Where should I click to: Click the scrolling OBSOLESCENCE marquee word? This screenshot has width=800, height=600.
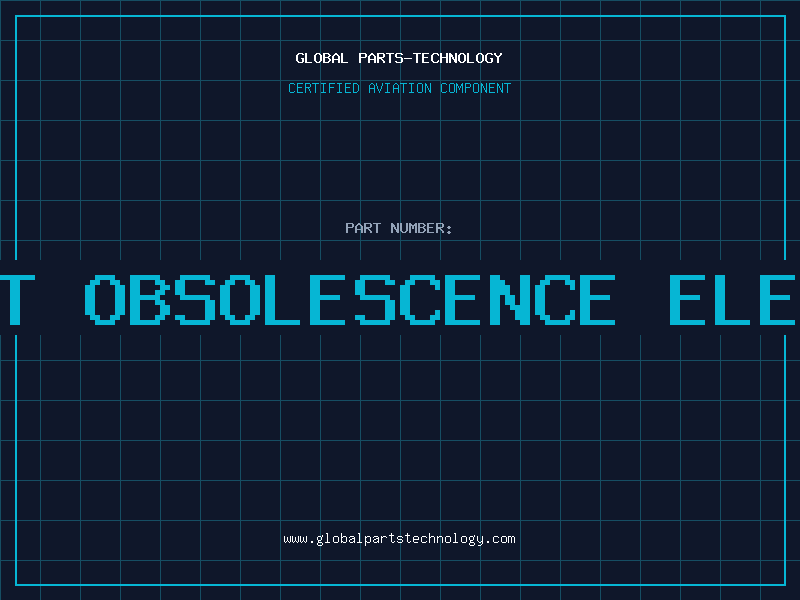350,299
